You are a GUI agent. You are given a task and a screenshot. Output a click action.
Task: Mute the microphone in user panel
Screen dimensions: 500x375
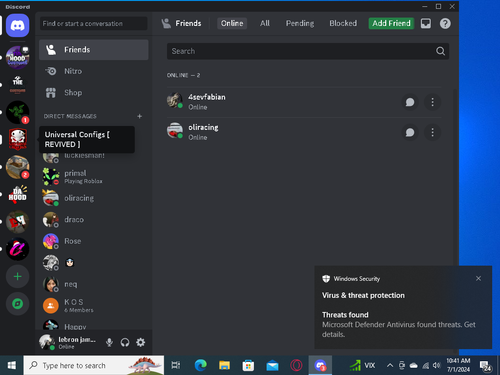[109, 342]
